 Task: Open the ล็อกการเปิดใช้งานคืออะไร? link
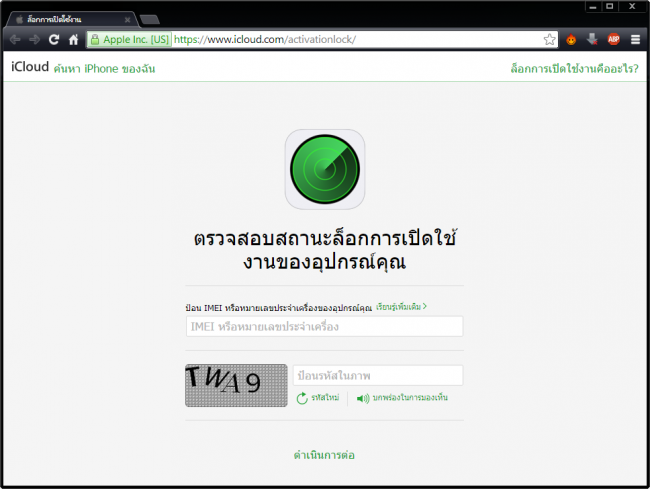(575, 68)
